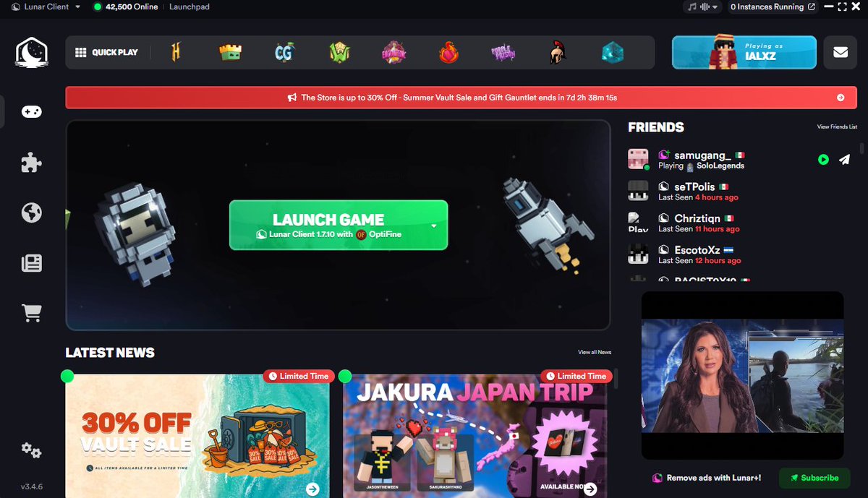
Task: Join the CG server from Quick Play
Action: click(284, 53)
